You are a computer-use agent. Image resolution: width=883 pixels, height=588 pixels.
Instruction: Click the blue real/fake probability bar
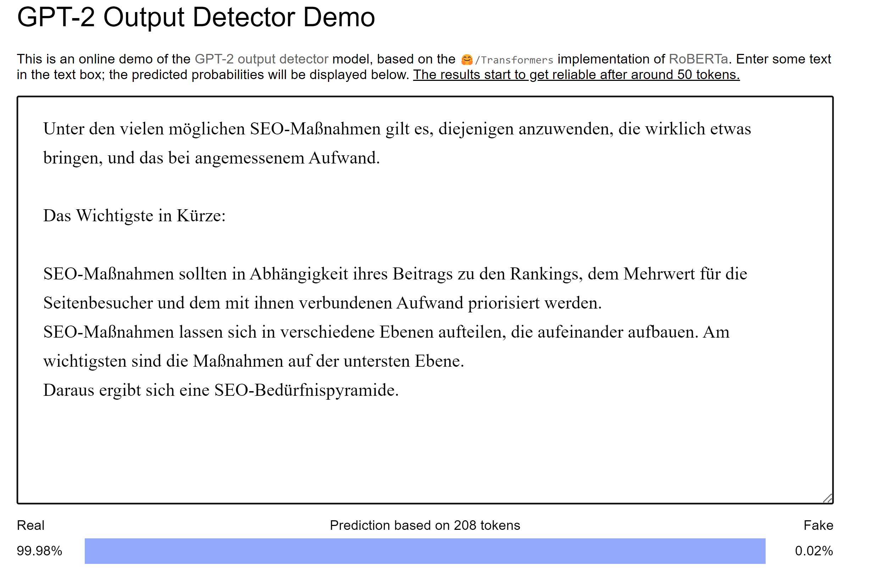click(x=425, y=551)
